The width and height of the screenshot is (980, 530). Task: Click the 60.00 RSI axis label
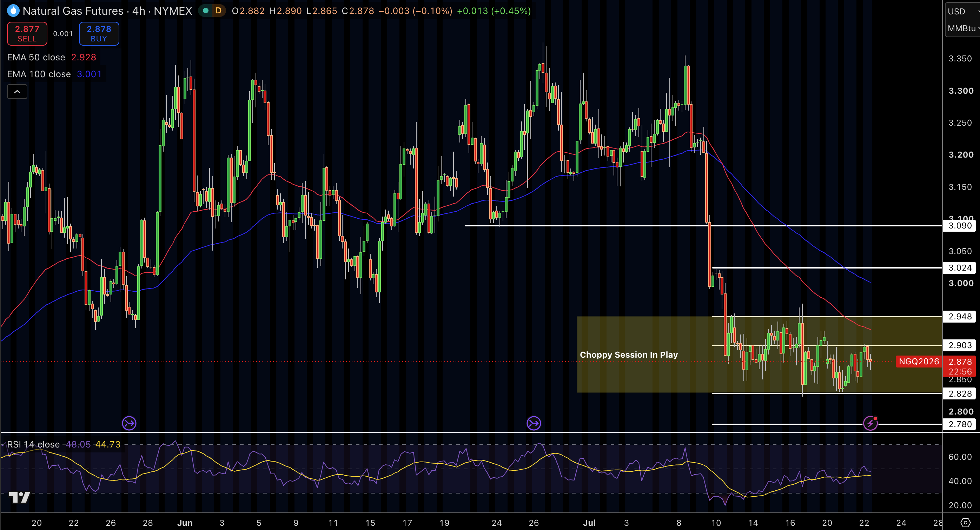click(960, 457)
